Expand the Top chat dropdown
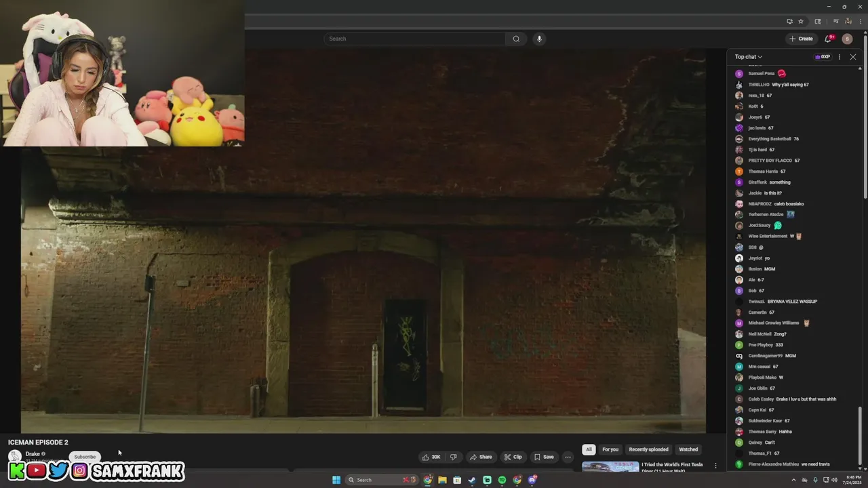The image size is (868, 488). (x=749, y=57)
